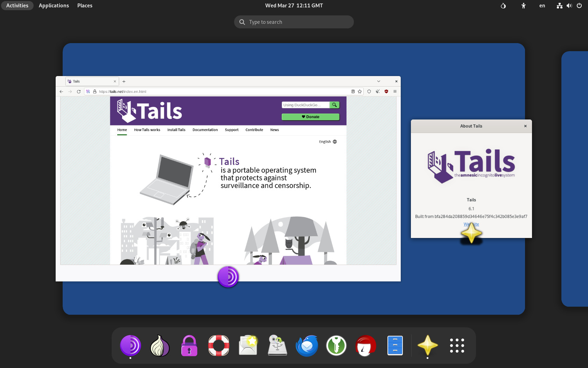Close the Tails browser tab

tap(115, 81)
